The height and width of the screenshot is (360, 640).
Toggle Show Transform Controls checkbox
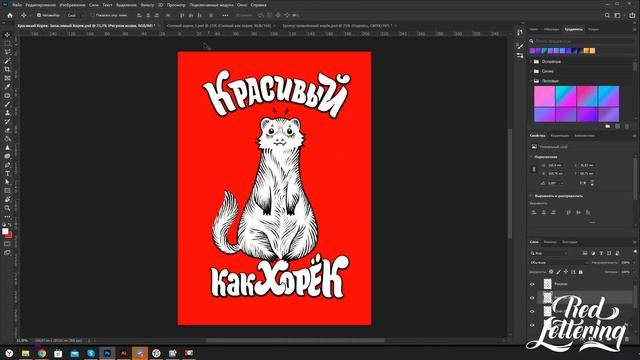92,15
